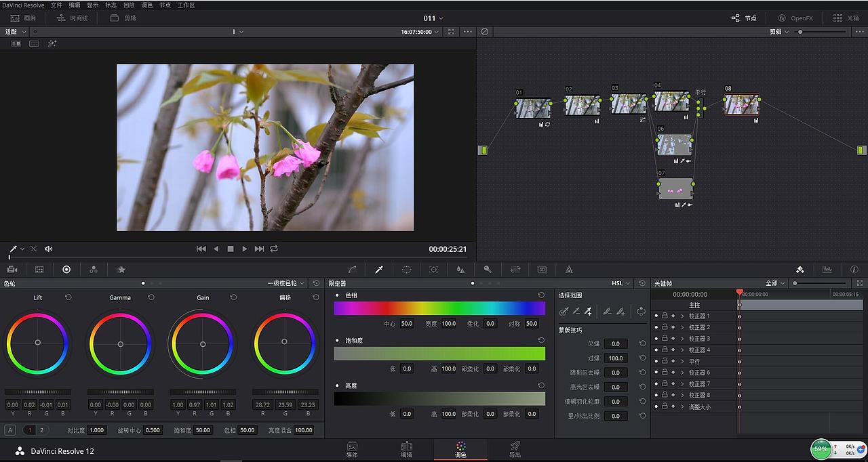Click the OpenFX button top right
868x462 pixels.
795,18
